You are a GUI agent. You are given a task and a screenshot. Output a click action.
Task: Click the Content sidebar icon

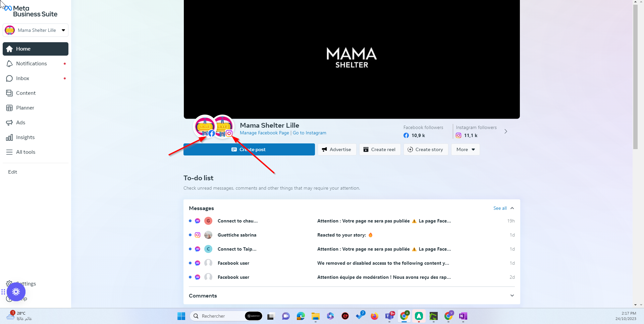[x=9, y=93]
